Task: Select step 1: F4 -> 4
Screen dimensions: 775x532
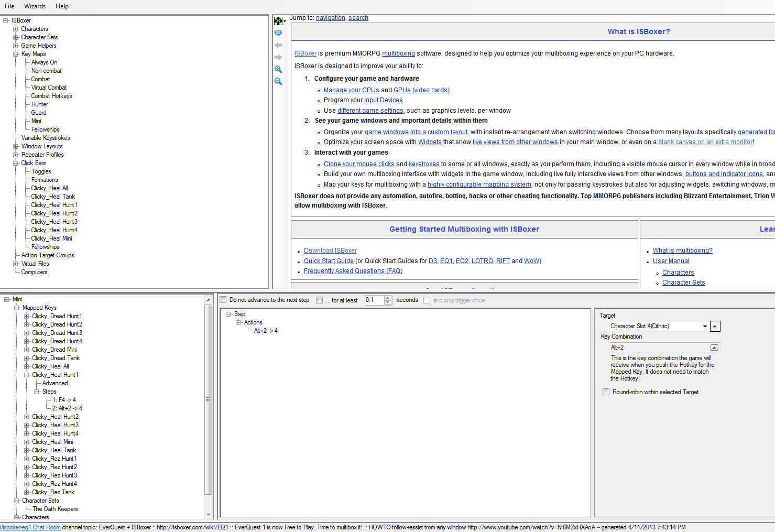Action: (x=64, y=400)
